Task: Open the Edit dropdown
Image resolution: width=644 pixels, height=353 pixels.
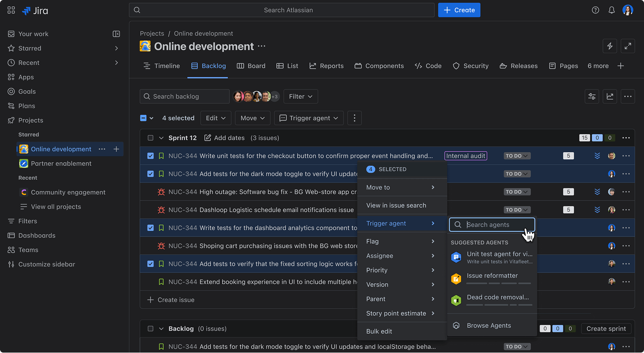Action: click(x=216, y=118)
